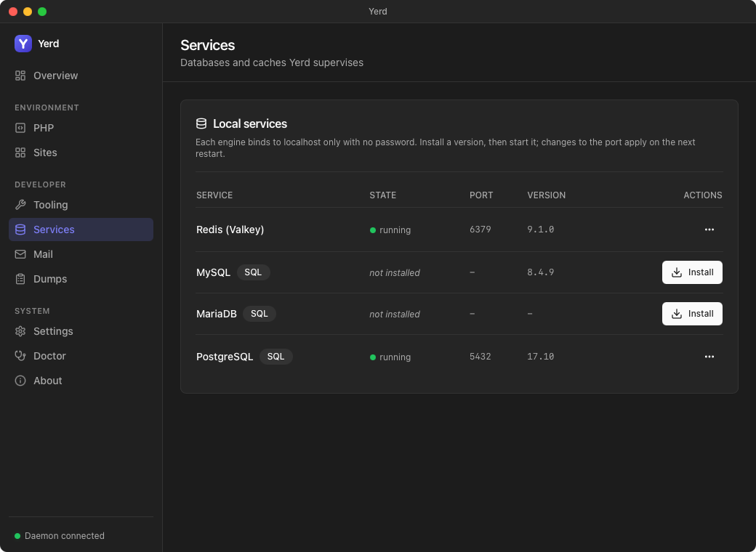Click the Dumps clipboard icon
Screen dimensions: 756x552
[x=20, y=279]
